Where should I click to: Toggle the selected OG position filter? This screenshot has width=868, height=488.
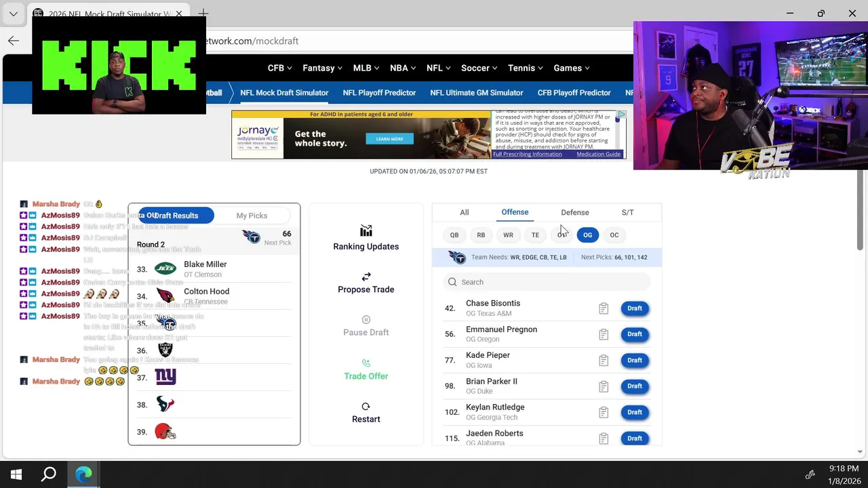pyautogui.click(x=588, y=235)
